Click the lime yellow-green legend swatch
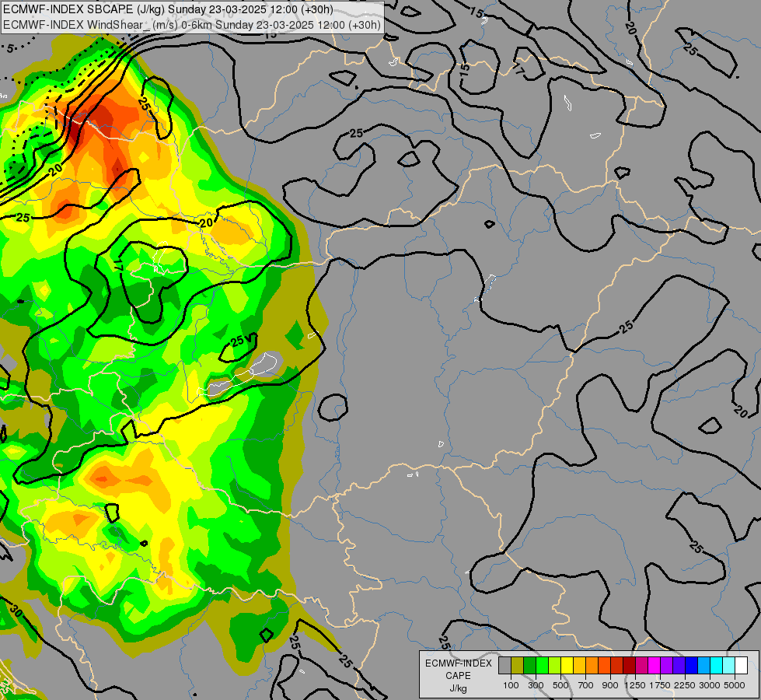This screenshot has height=700, width=761. click(554, 665)
